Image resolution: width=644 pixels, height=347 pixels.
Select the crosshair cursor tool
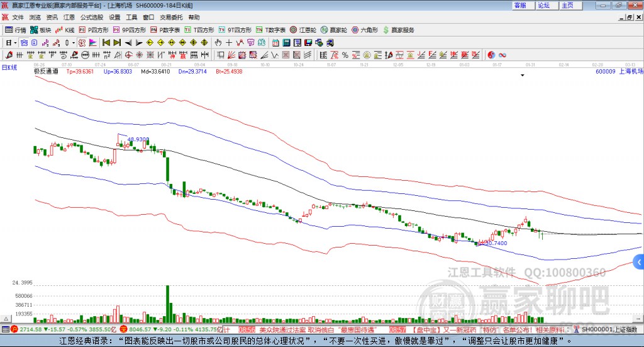[229, 43]
